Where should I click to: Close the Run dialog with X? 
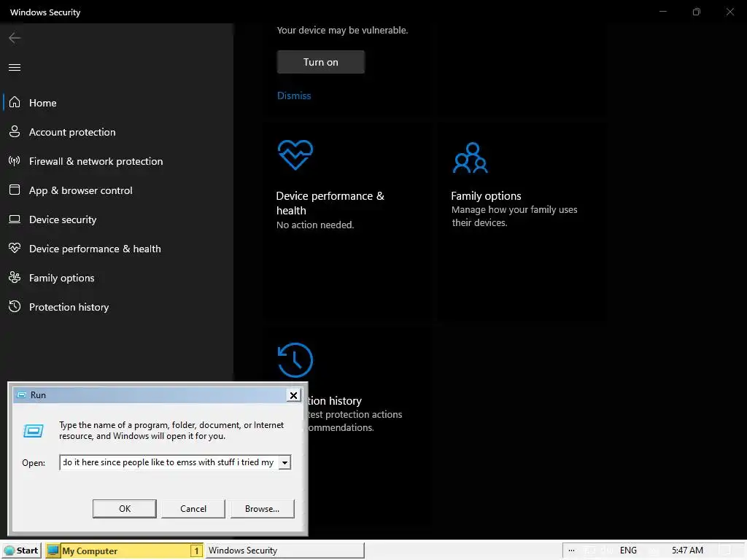[293, 395]
